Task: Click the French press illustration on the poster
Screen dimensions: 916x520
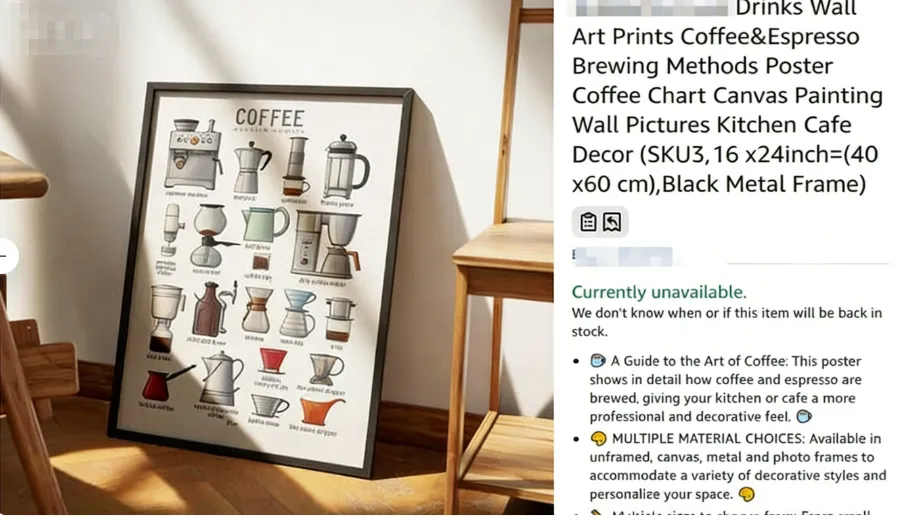Action: coord(346,168)
